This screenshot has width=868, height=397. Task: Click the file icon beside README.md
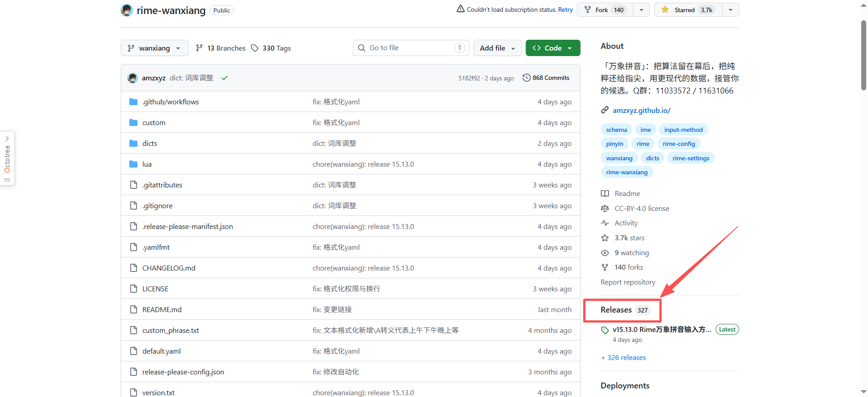[x=133, y=309]
